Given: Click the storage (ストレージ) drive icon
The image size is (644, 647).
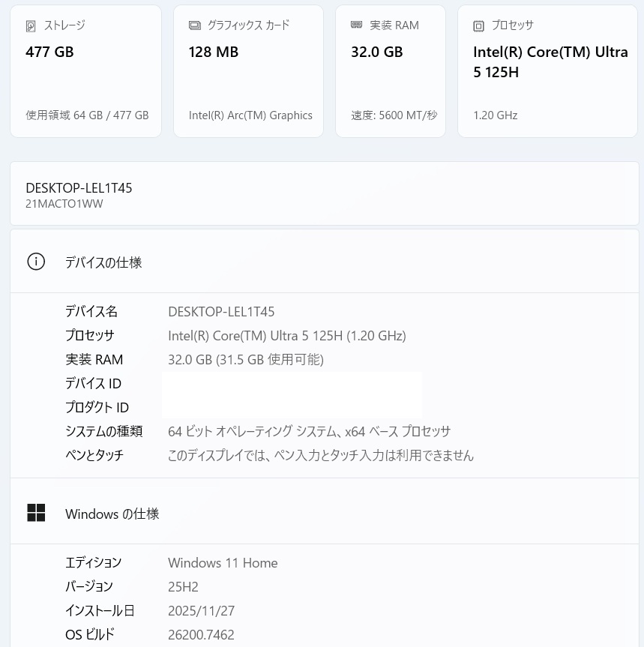Looking at the screenshot, I should [x=31, y=26].
